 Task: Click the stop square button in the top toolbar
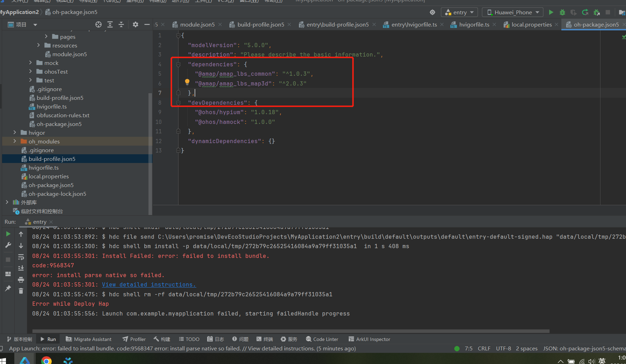pyautogui.click(x=608, y=12)
